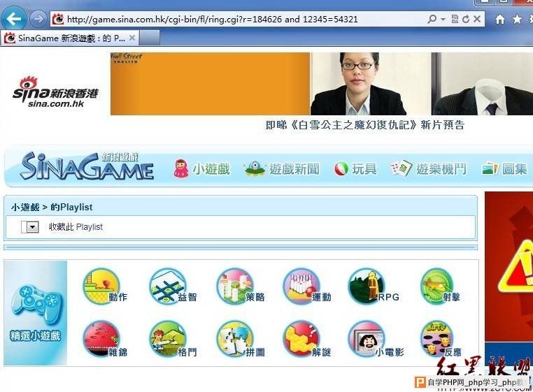
Task: Toggle the Compatibility View page icon
Action: [455, 19]
